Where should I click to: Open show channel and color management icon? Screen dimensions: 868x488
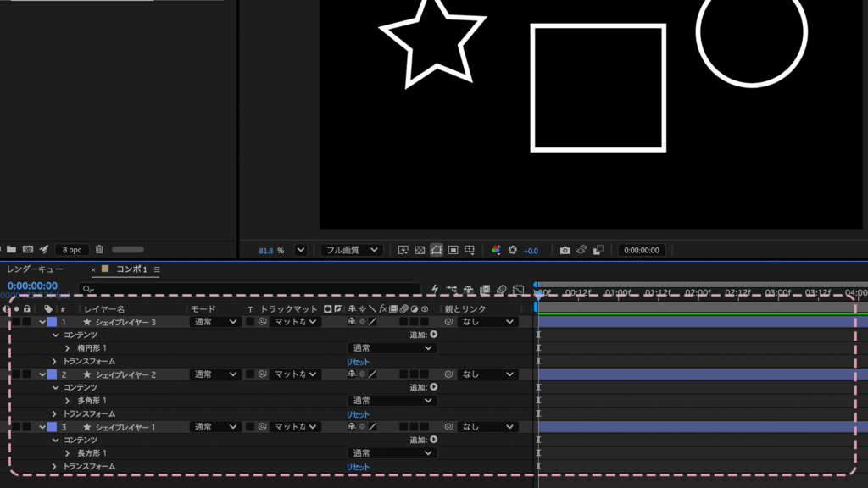[x=496, y=250]
